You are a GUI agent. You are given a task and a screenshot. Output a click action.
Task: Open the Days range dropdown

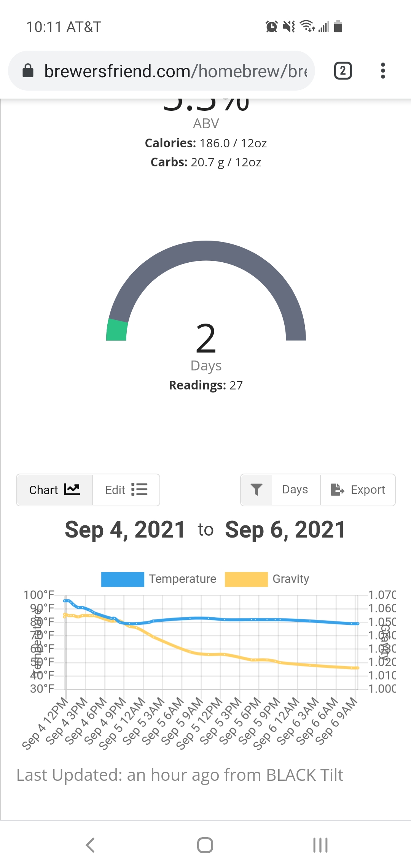(295, 490)
